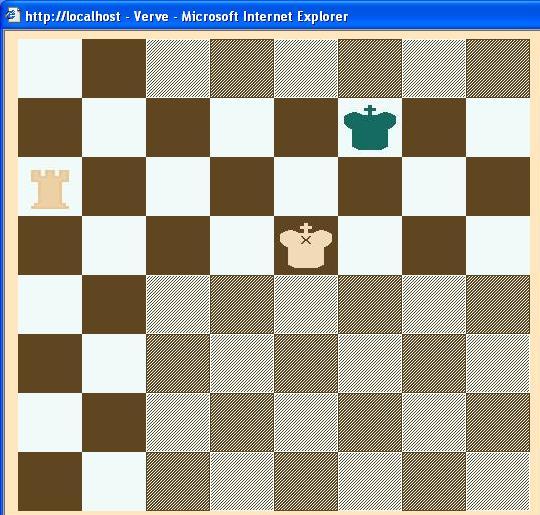Click the light square left of the white king
Viewport: 540px width, 515px height.
point(242,245)
